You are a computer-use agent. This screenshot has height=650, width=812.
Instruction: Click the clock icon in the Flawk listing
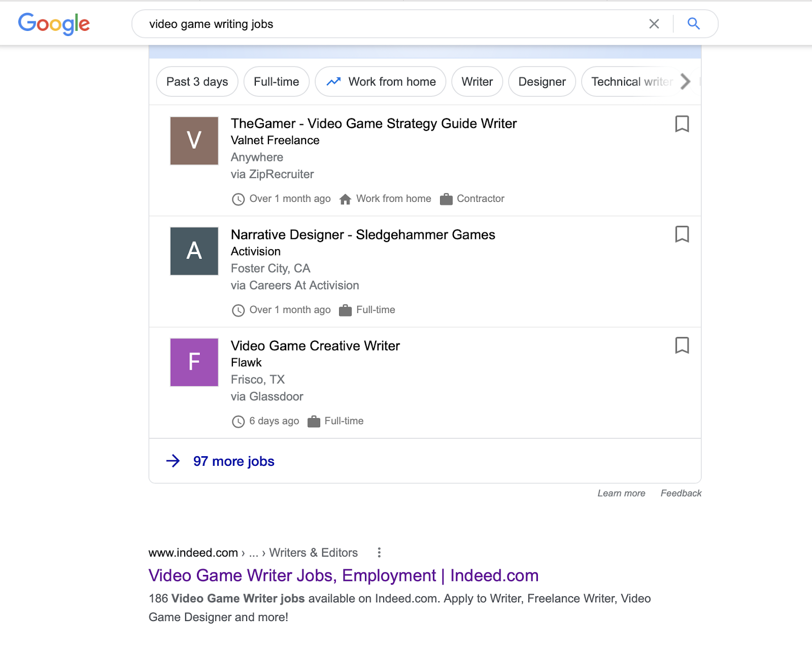click(x=238, y=422)
